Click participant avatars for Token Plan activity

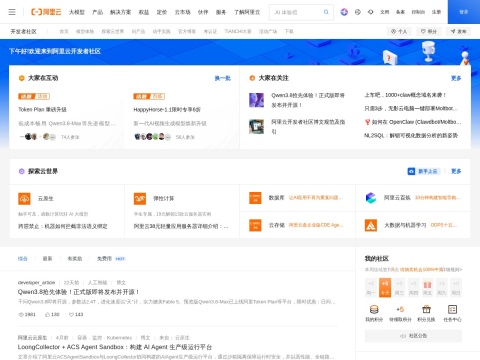[x=37, y=137]
